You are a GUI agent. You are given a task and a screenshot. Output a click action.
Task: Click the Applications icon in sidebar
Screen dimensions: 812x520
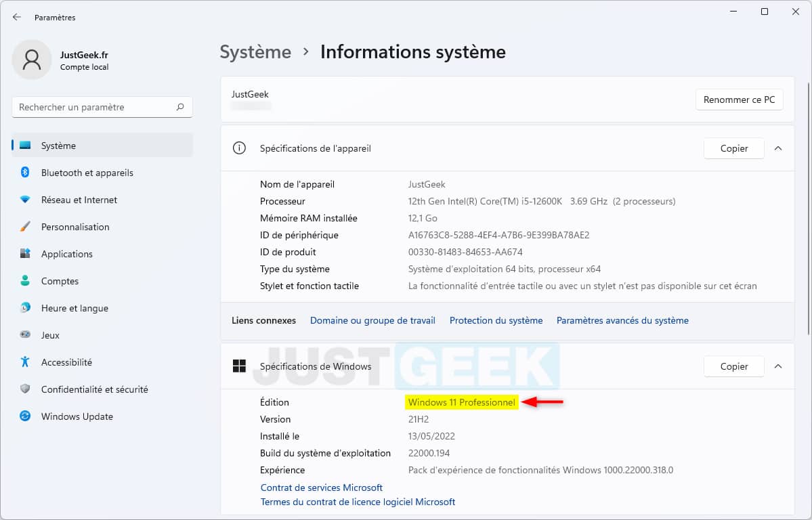click(25, 253)
